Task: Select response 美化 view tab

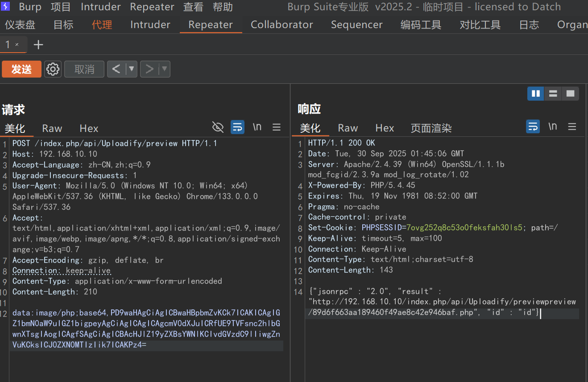Action: point(310,128)
